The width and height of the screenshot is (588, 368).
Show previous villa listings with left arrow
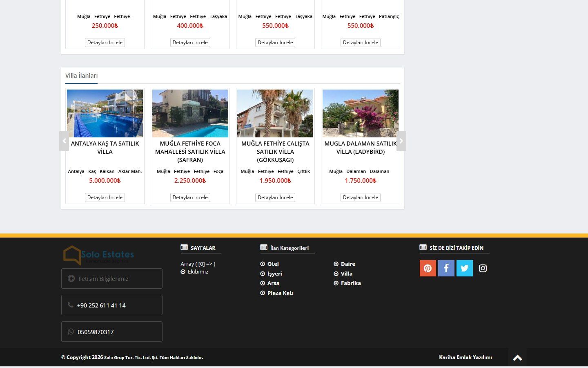(x=64, y=141)
